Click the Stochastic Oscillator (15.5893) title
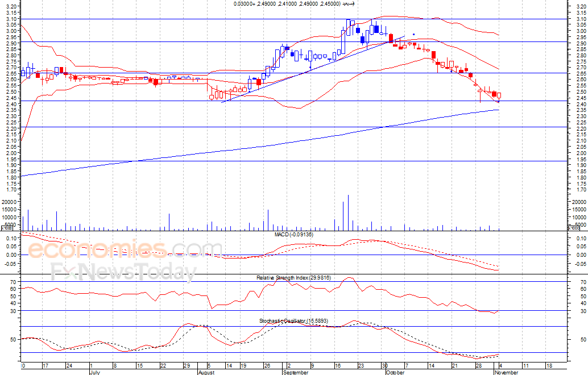588x375 pixels. click(x=293, y=321)
